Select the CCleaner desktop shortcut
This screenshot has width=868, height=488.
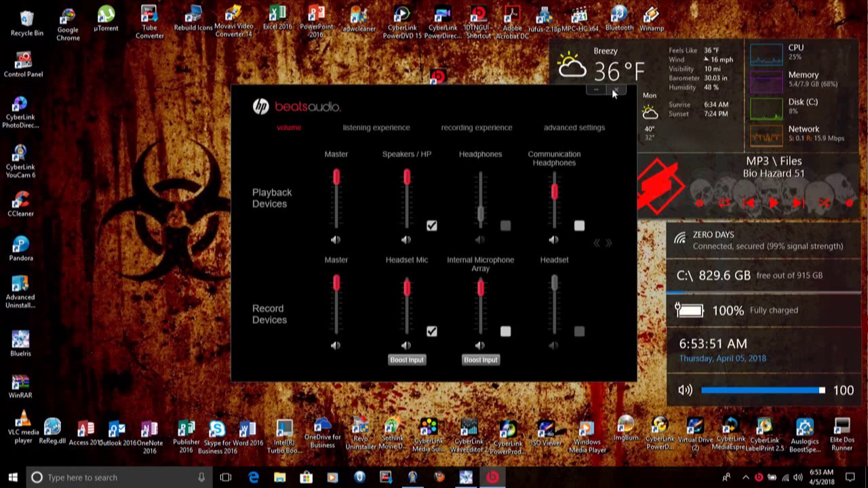pos(20,203)
